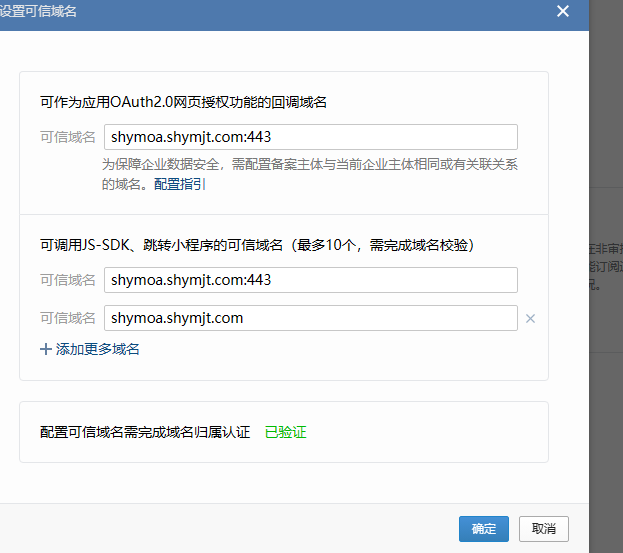
Task: Click the green 已验证 status
Action: click(285, 432)
